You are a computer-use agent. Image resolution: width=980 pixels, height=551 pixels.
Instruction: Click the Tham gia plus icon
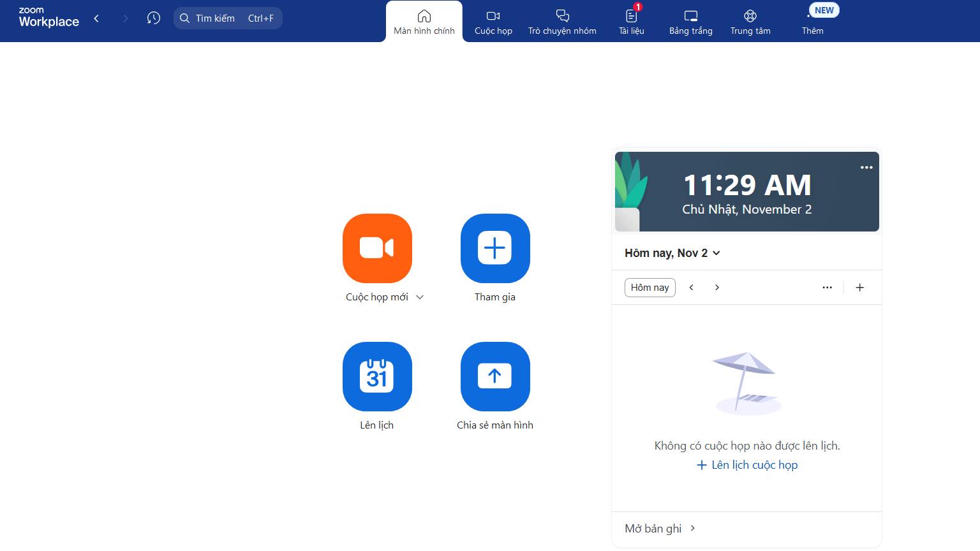coord(495,248)
